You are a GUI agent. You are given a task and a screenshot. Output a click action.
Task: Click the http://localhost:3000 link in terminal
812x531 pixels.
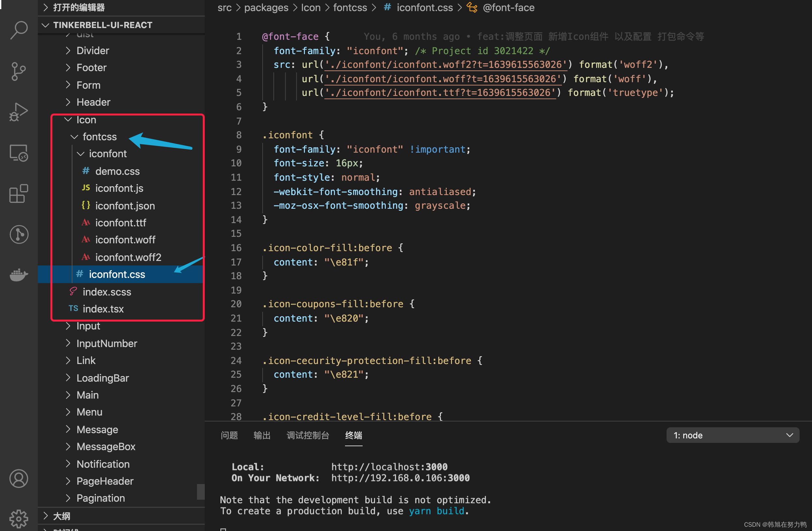tap(389, 467)
